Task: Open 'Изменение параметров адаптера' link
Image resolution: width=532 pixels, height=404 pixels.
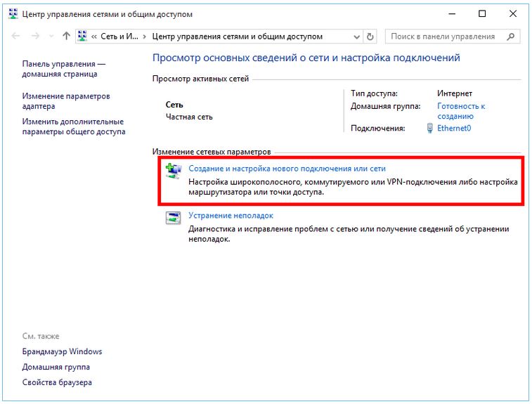Action: click(65, 101)
